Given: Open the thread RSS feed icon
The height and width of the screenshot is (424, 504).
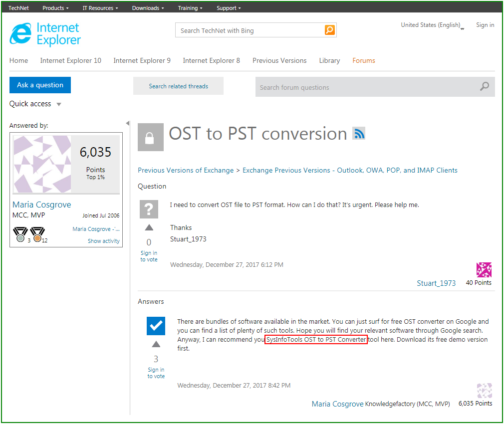Looking at the screenshot, I should 359,133.
